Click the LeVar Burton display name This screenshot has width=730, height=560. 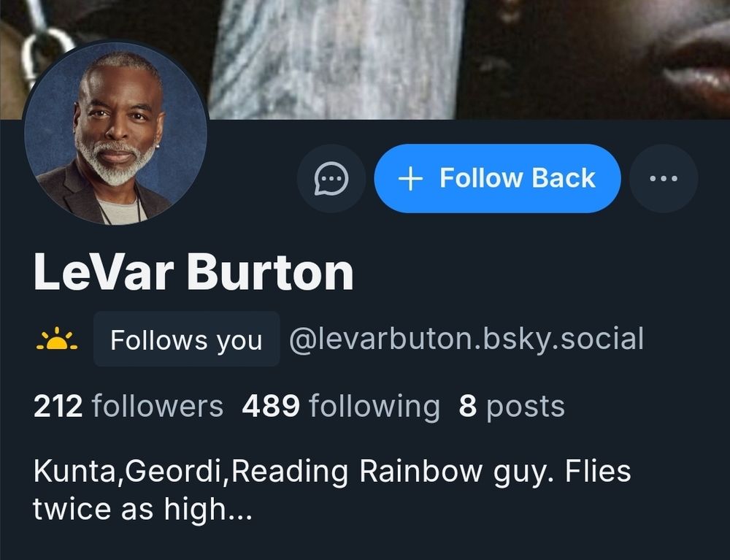coord(193,272)
